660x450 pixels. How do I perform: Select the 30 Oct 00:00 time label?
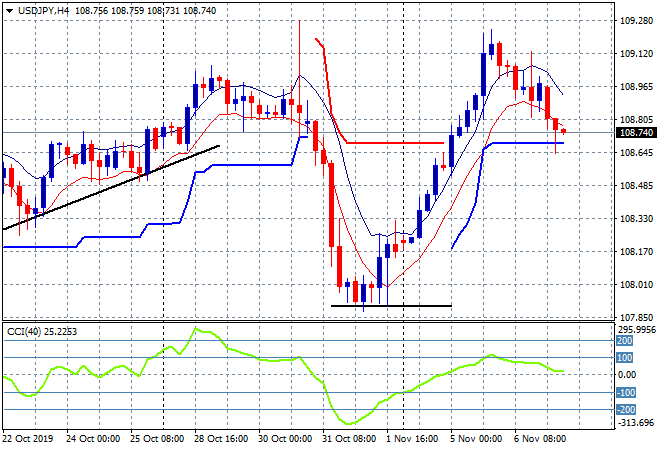(285, 439)
